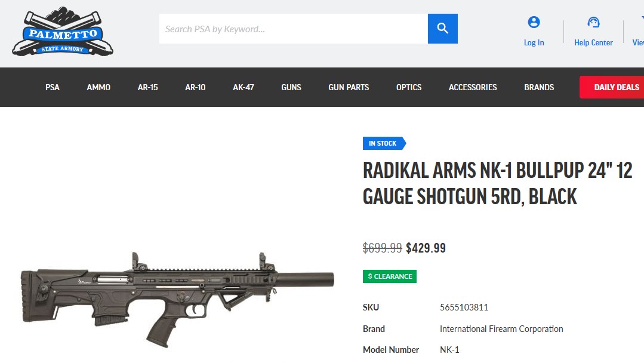Click the red DAILY DEALS button
644x363 pixels.
pos(612,87)
